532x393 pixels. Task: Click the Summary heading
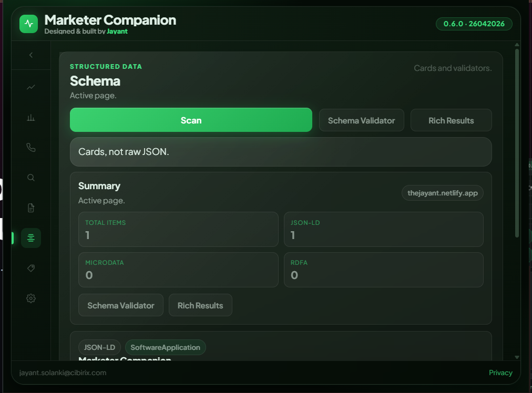(x=99, y=186)
